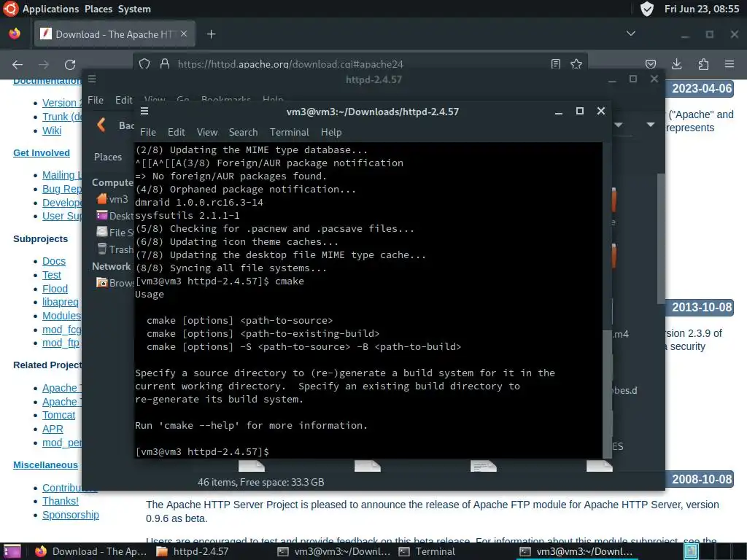Close the Download - The Apache tab
Screen dimensions: 747x560
(x=184, y=34)
